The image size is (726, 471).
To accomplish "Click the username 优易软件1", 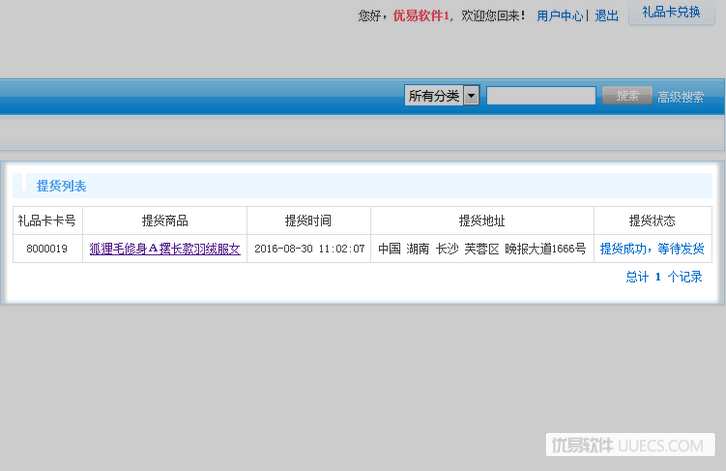I will point(421,16).
